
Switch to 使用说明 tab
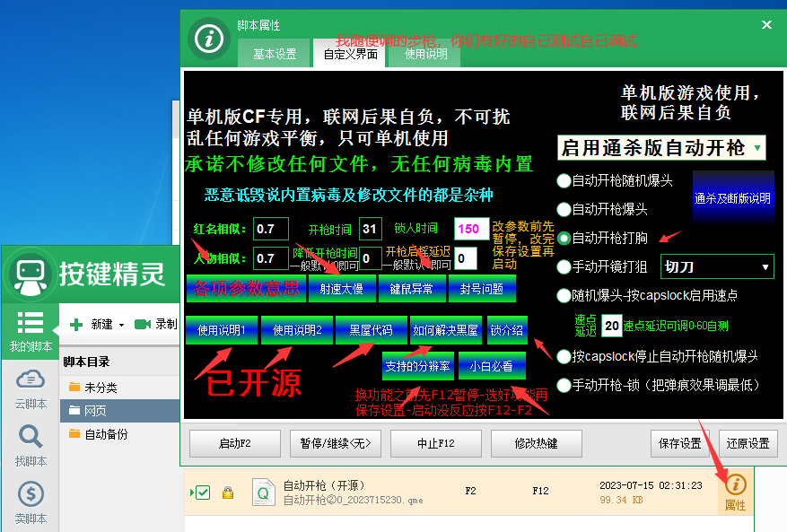coord(426,53)
